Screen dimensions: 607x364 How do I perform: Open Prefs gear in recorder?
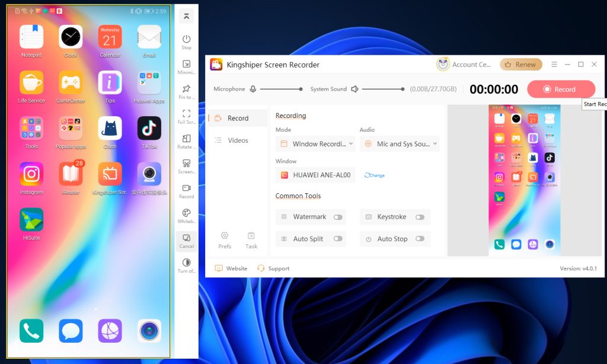[x=225, y=236]
